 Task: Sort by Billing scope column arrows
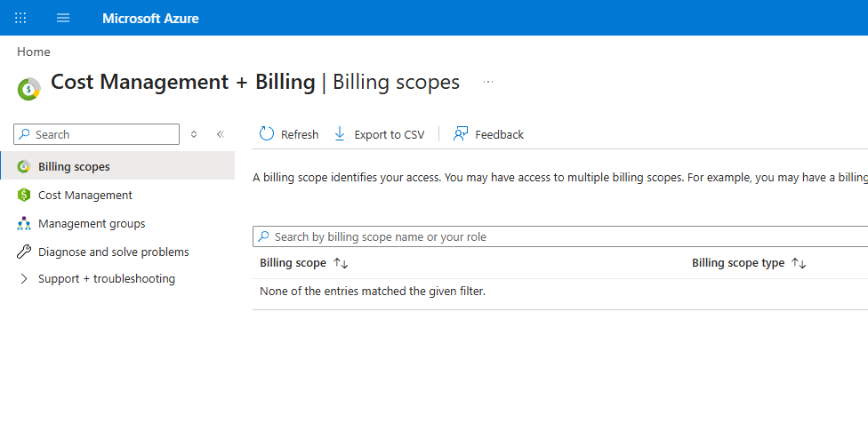click(x=341, y=263)
